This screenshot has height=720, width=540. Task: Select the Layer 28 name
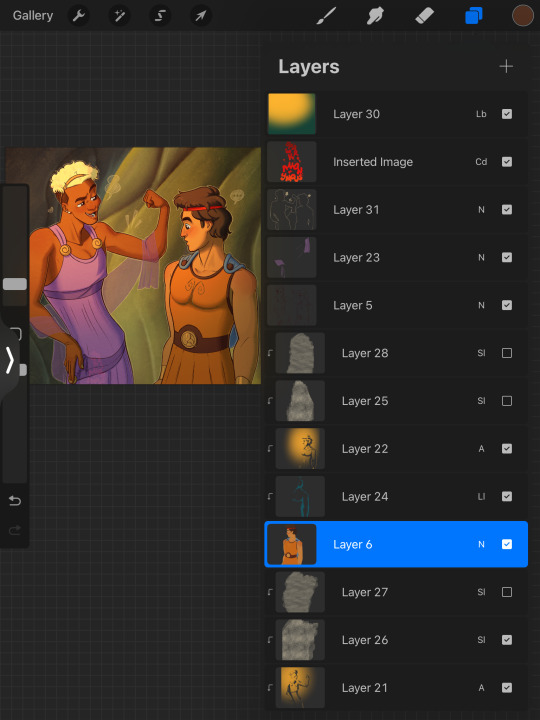pyautogui.click(x=365, y=353)
